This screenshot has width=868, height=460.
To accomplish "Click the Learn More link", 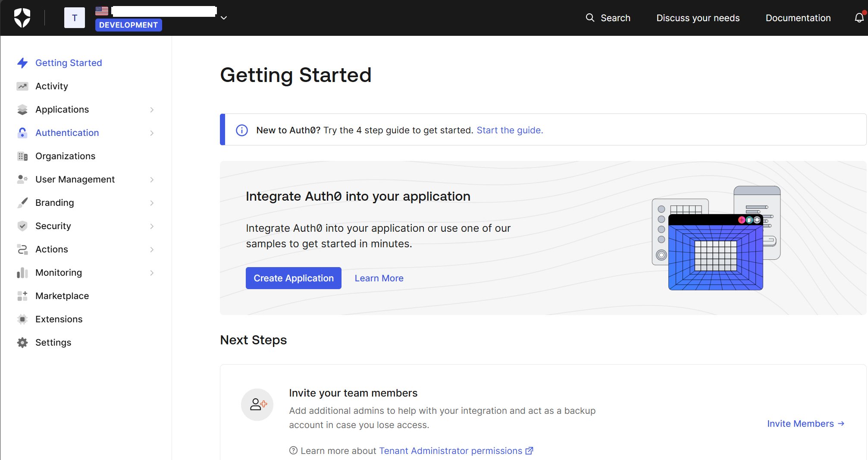I will coord(379,278).
